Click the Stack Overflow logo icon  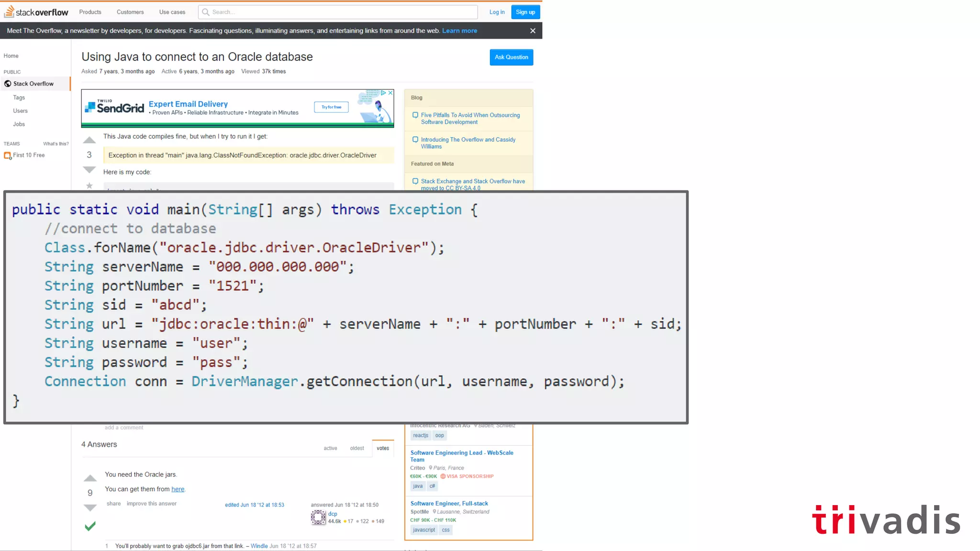pyautogui.click(x=9, y=11)
